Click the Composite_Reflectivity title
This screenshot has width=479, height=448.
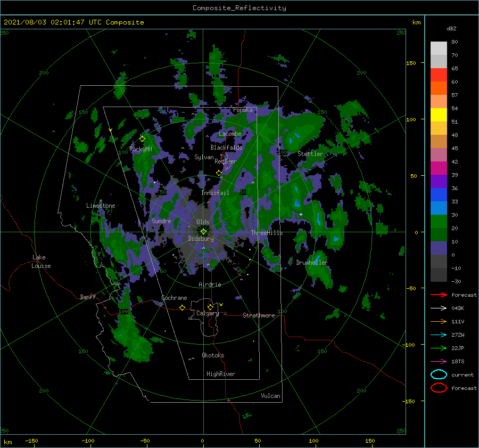240,8
